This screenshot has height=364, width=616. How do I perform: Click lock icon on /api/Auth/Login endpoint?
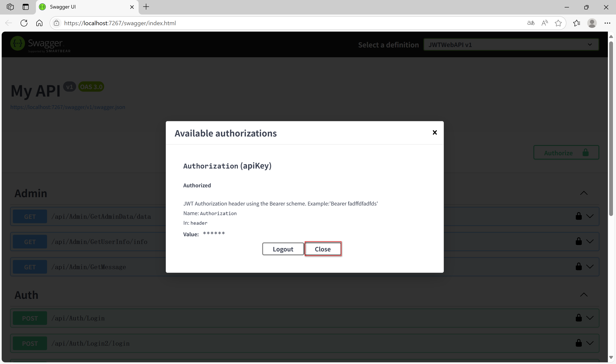[578, 318]
